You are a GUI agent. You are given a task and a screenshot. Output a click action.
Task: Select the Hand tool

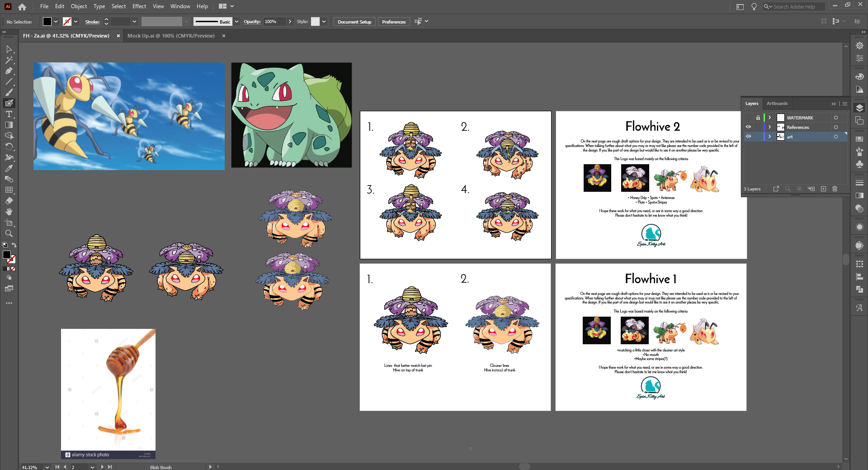click(9, 212)
